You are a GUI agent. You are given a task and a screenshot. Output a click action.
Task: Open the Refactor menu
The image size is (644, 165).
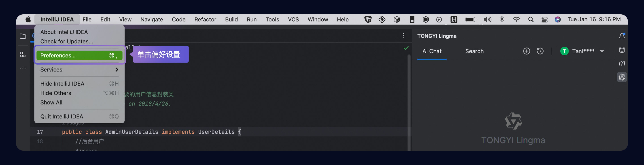coord(205,19)
